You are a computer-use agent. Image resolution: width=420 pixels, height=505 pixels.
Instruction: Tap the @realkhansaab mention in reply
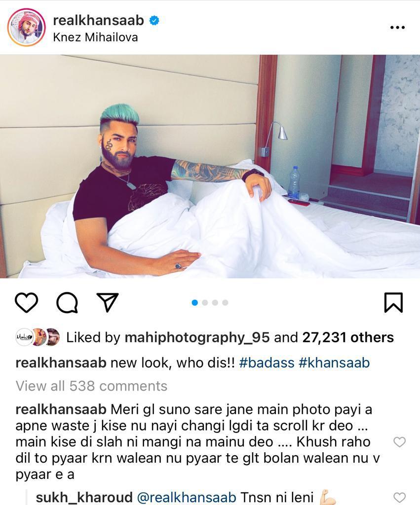187,497
